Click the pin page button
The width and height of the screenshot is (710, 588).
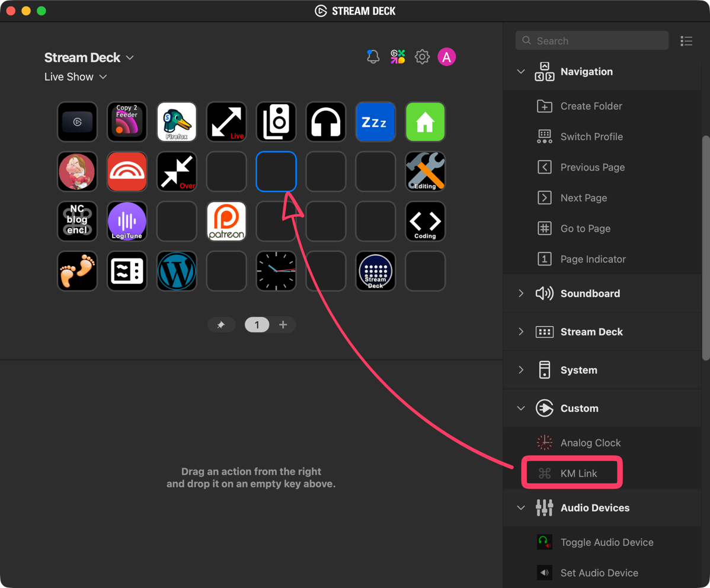tap(221, 324)
